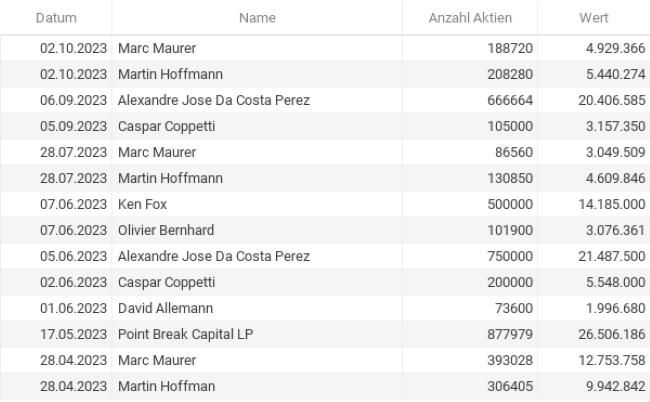Select the Point Break Capital LP row

325,334
